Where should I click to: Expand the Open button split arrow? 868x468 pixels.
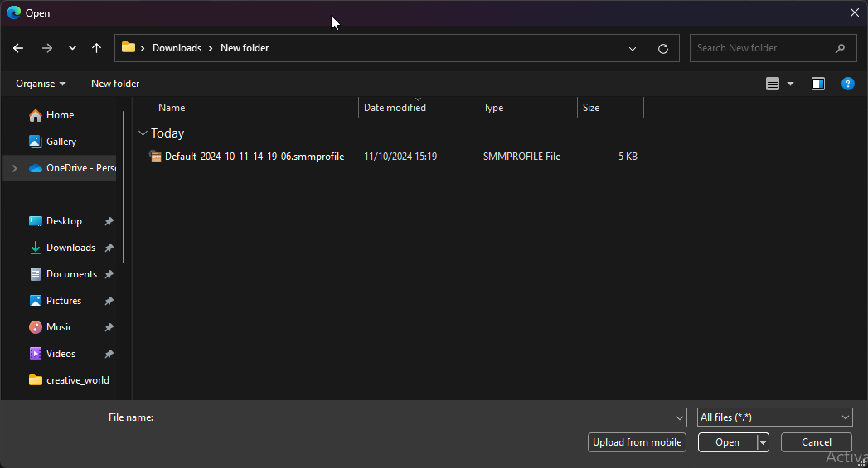(x=763, y=442)
